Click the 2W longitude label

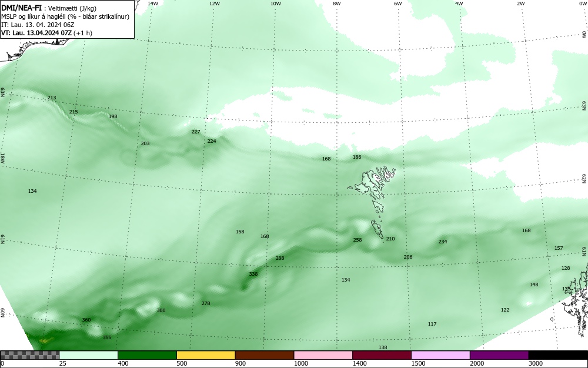pos(520,4)
